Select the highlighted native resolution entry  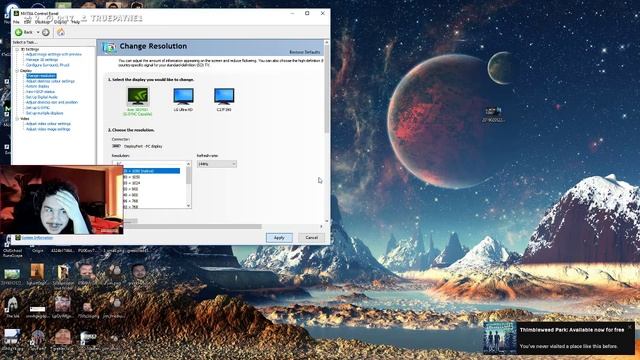[x=151, y=171]
